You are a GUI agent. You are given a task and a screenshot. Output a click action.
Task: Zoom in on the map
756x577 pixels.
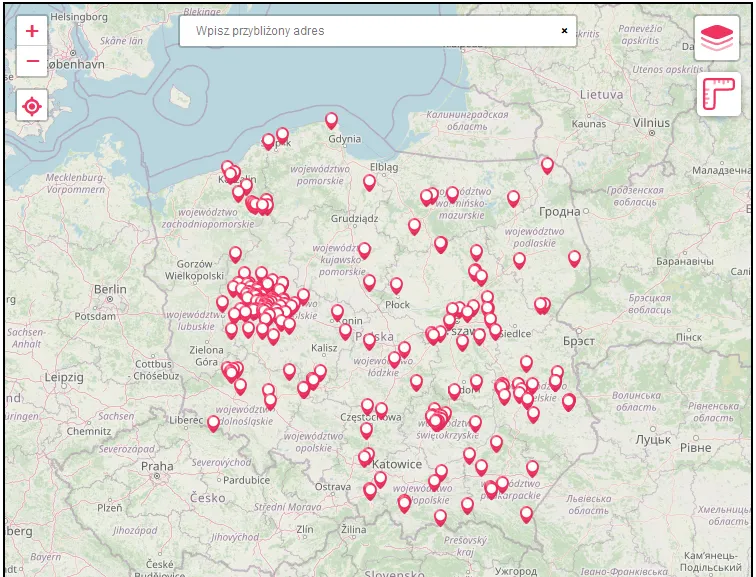[32, 31]
